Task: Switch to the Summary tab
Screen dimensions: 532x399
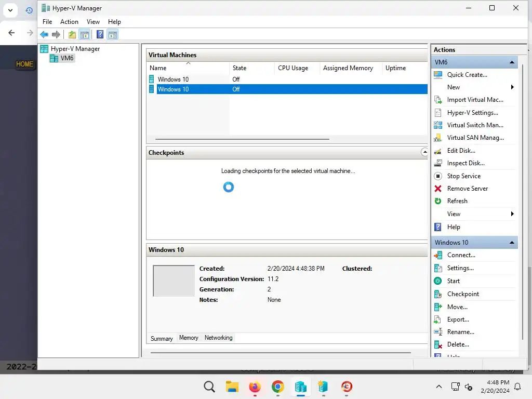Action: pos(162,339)
